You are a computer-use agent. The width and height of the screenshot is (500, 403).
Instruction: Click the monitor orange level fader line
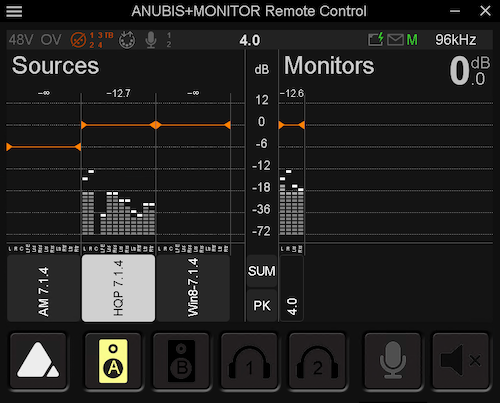tap(292, 125)
